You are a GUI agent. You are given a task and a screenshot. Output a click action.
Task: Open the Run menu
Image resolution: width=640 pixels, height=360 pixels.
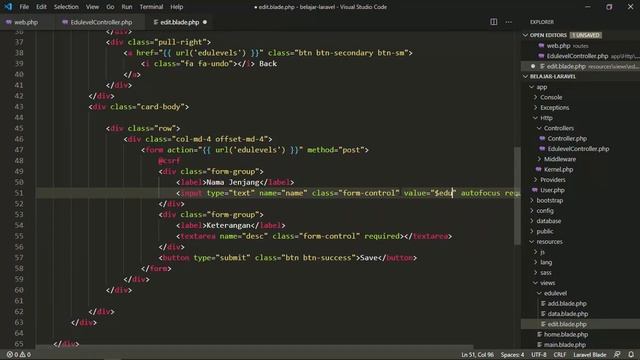[127, 7]
